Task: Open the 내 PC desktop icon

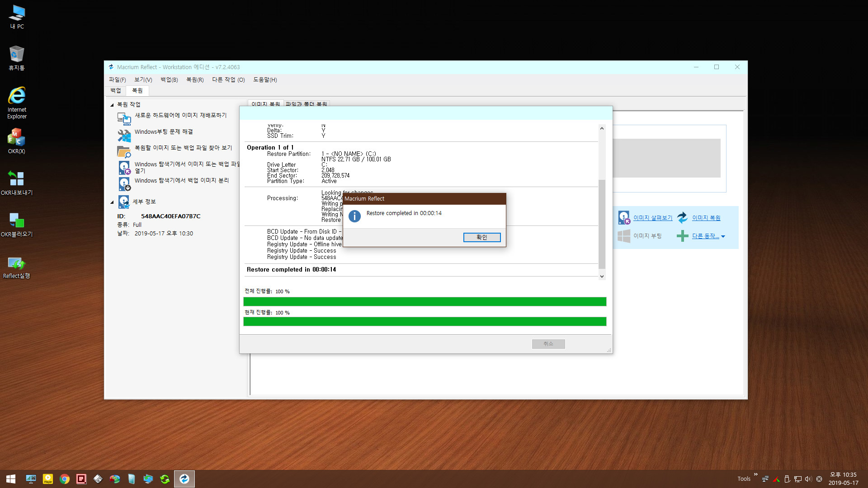Action: (x=17, y=17)
